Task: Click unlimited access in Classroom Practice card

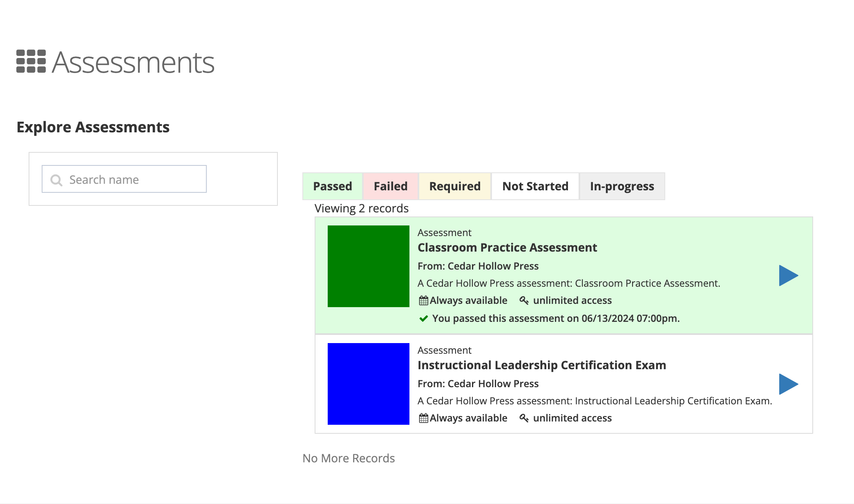Action: [572, 301]
